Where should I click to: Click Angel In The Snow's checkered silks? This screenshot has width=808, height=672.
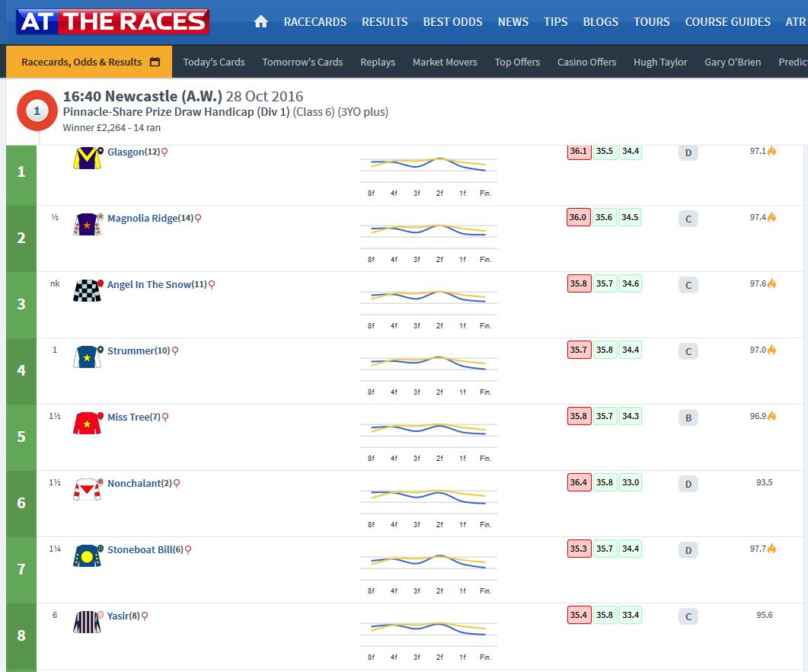point(87,291)
